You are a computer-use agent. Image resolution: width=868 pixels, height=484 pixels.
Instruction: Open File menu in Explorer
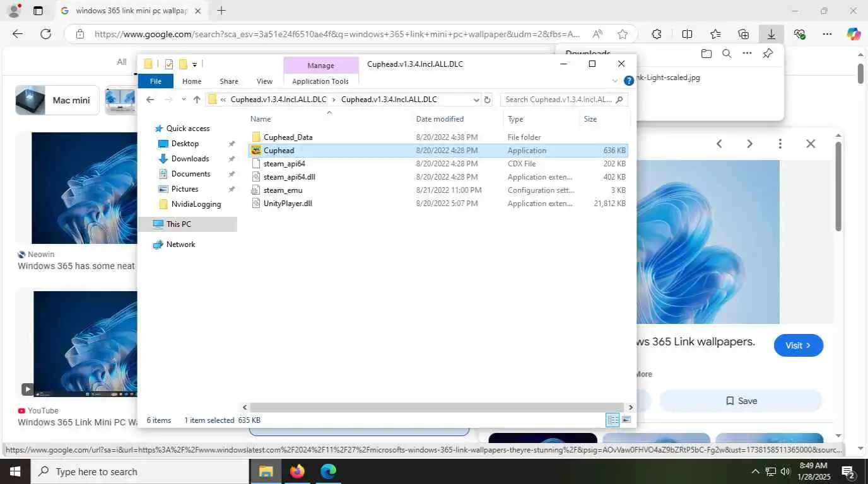(155, 81)
